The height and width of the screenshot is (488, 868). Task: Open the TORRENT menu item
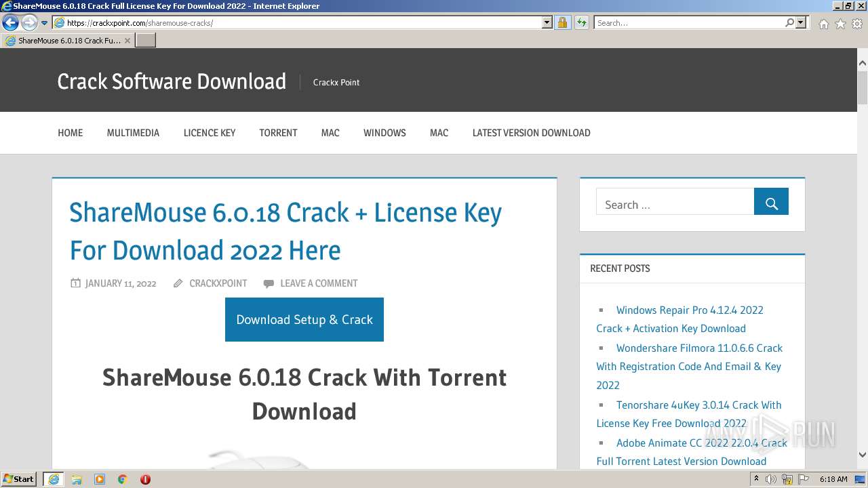278,133
